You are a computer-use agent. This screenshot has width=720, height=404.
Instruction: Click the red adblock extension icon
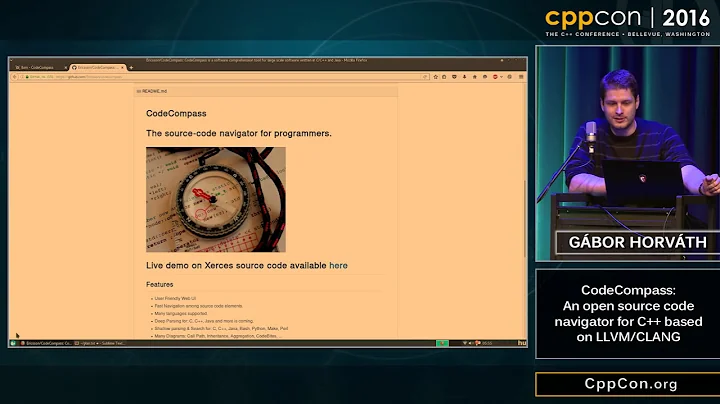tap(495, 77)
